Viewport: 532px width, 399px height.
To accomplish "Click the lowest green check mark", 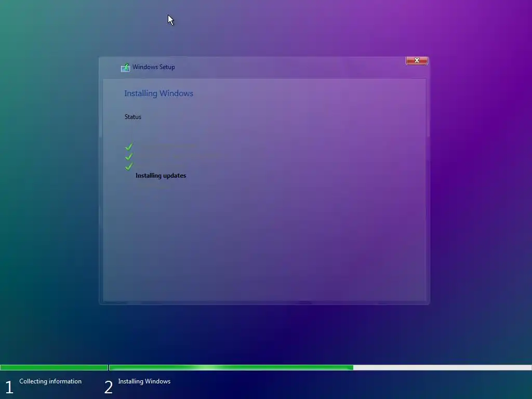I will [x=129, y=166].
